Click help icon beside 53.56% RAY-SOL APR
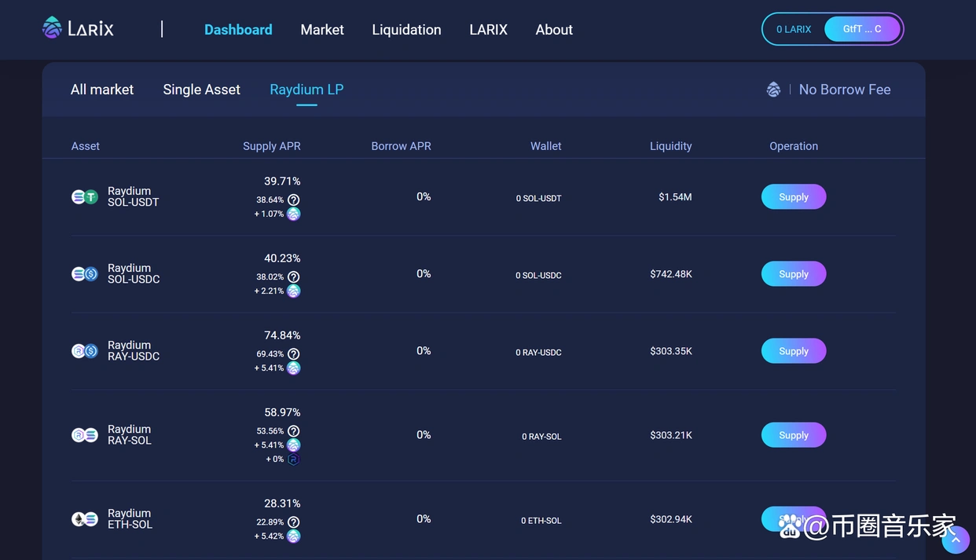 point(293,431)
